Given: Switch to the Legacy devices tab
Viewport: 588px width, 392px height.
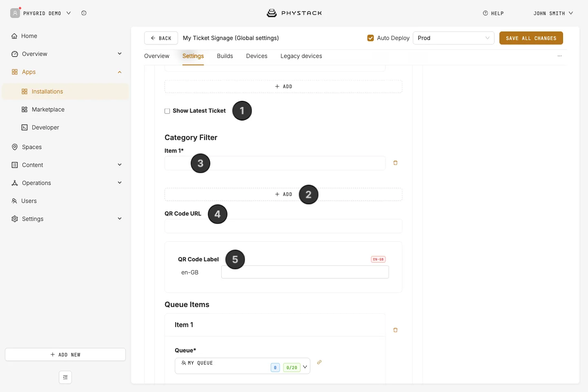Looking at the screenshot, I should click(x=301, y=56).
